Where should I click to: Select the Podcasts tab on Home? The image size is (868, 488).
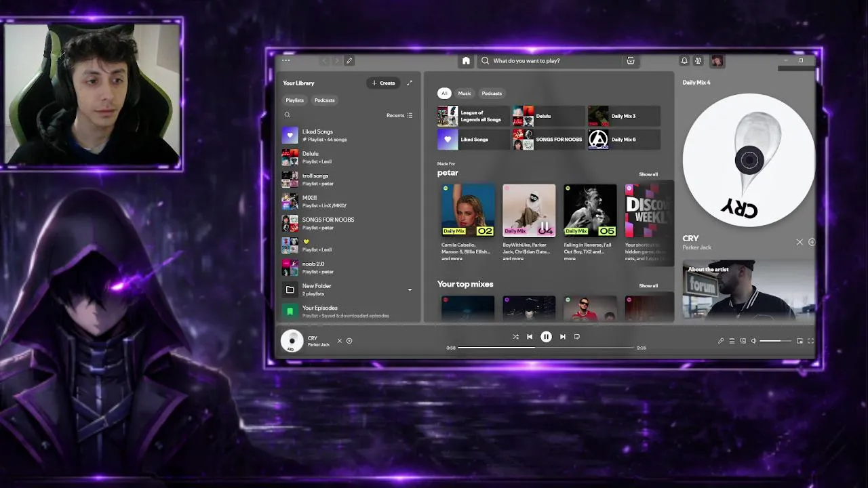[x=492, y=94]
